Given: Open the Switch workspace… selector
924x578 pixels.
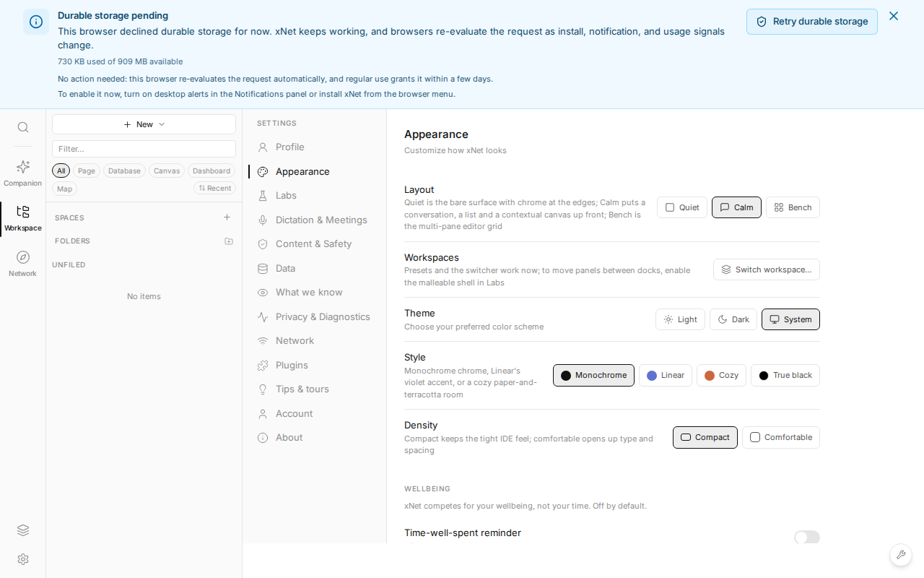Looking at the screenshot, I should point(767,269).
